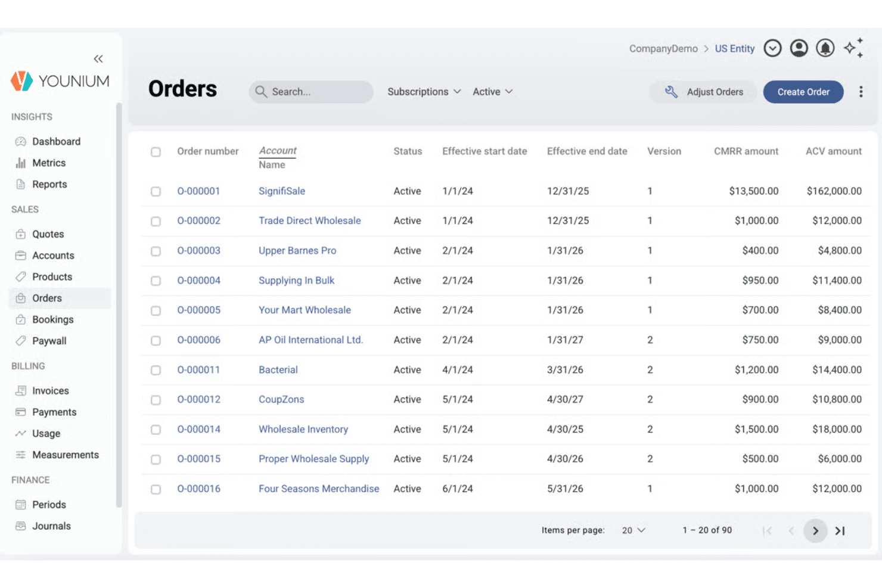Open Accounts in the sidebar
882x588 pixels.
tap(53, 256)
